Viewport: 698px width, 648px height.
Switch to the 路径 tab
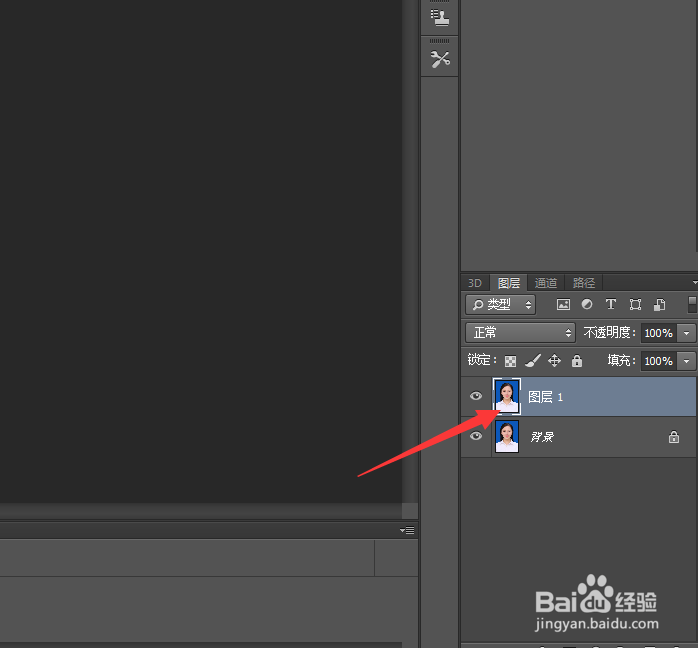coord(584,283)
